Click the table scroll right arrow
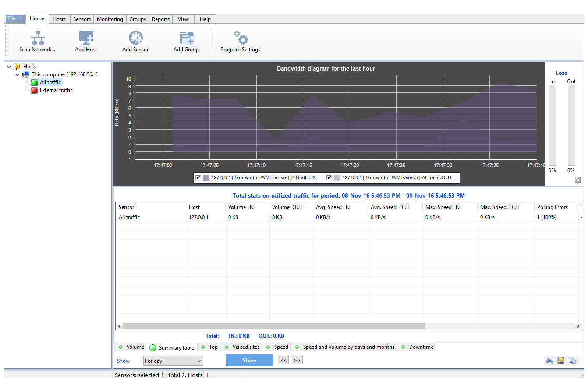The height and width of the screenshot is (382, 588). pos(578,326)
